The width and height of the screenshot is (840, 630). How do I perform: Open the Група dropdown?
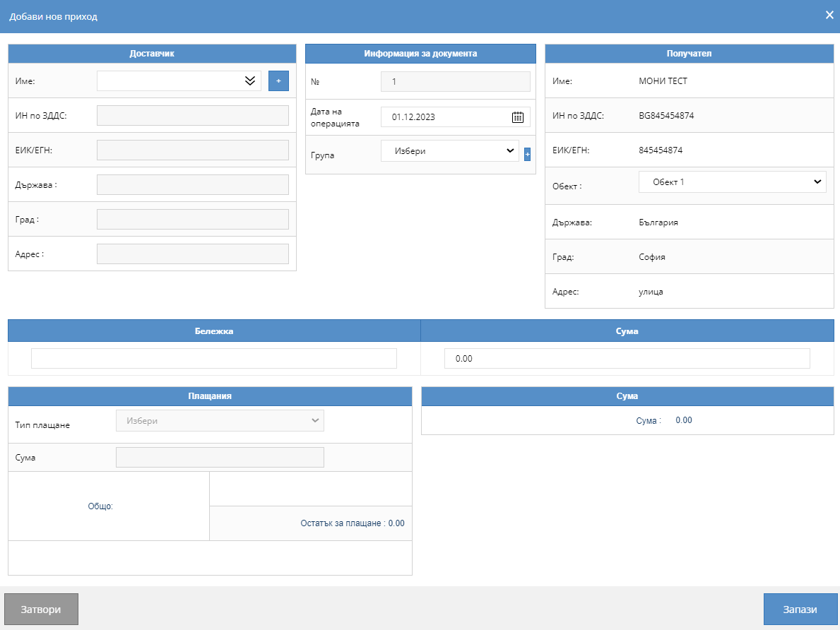tap(450, 151)
